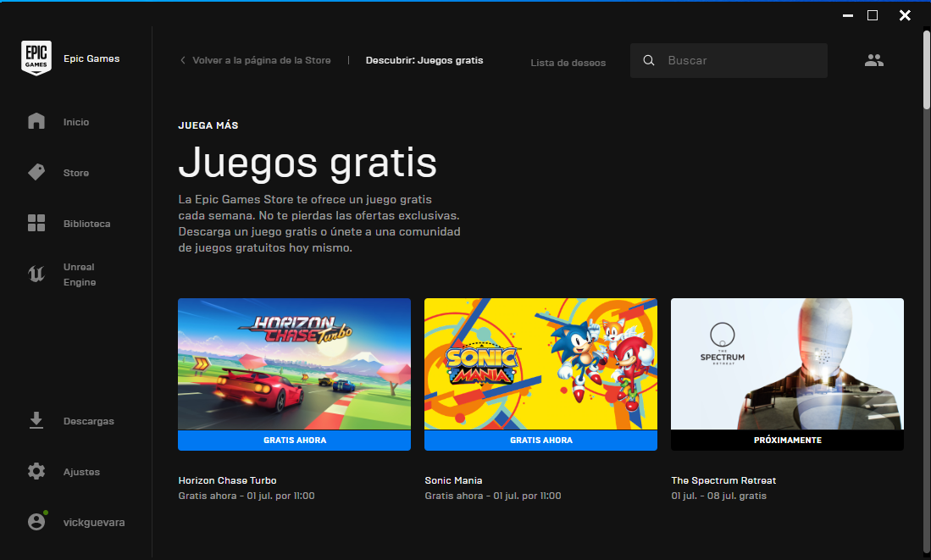Open Ajustes in the sidebar

coord(81,472)
